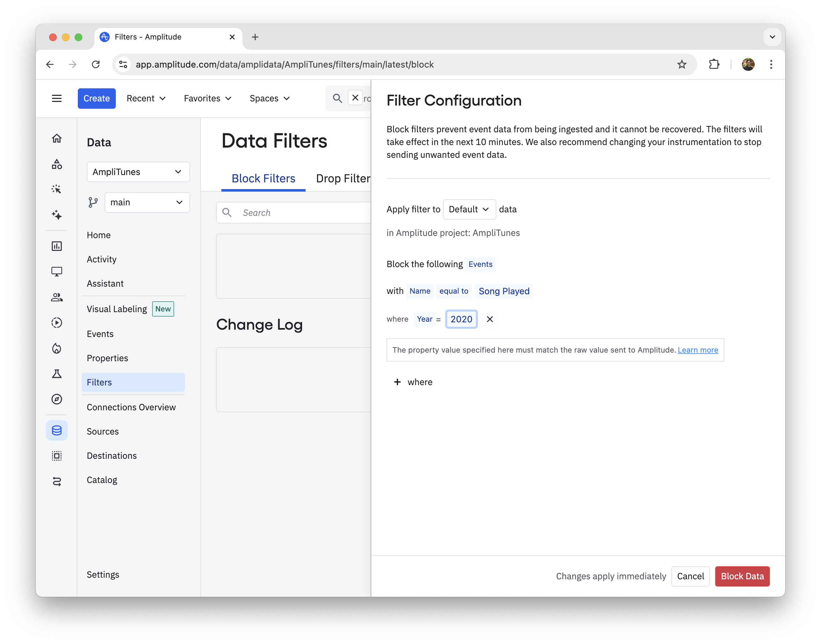
Task: Open the main branch dropdown
Action: click(147, 202)
